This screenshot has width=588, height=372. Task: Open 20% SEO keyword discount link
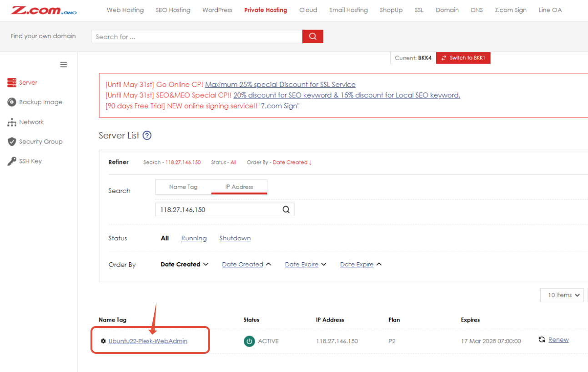(347, 95)
